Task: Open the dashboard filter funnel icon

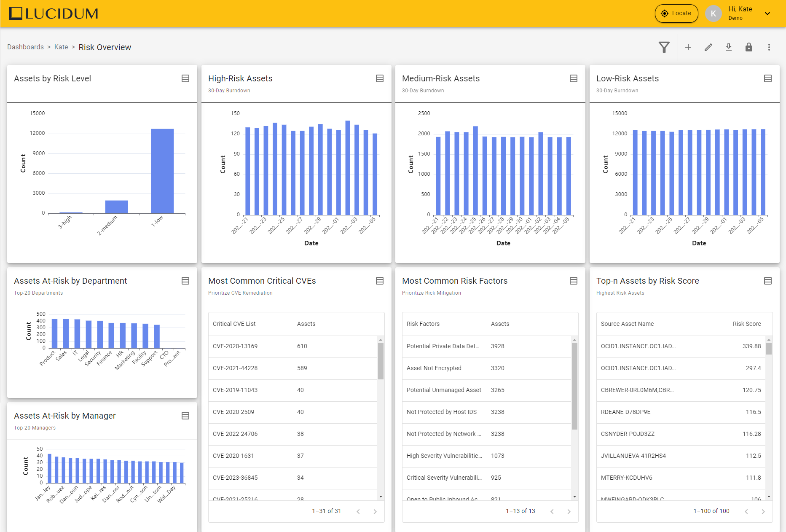Action: pyautogui.click(x=664, y=47)
